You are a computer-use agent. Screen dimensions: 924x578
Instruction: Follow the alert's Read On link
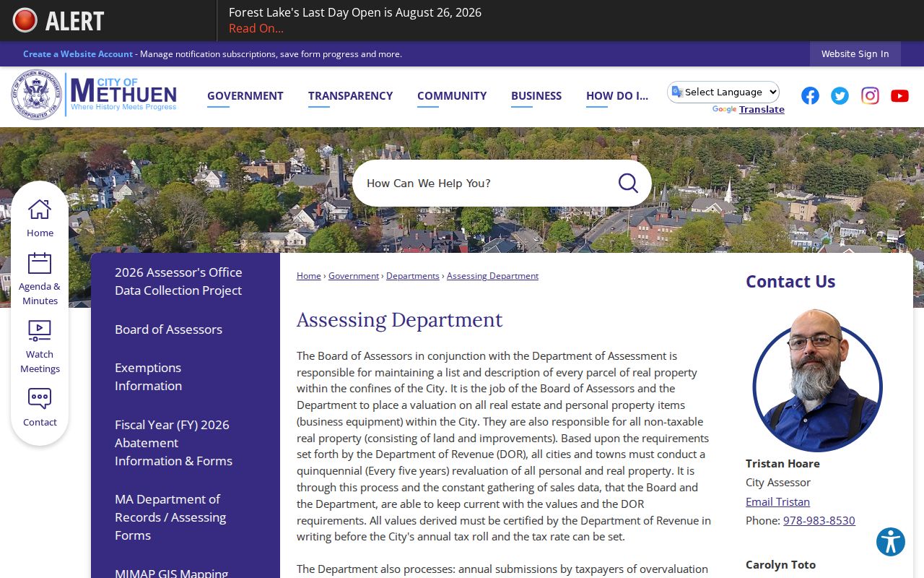click(x=256, y=28)
